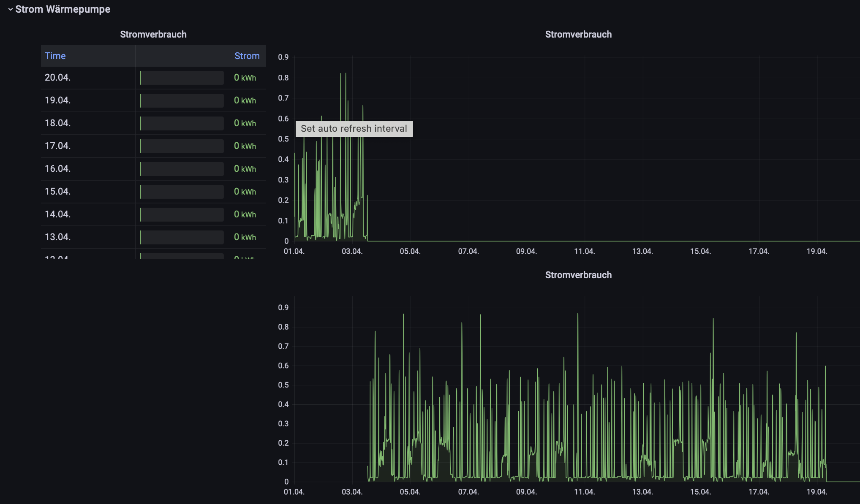Select the 20.04. date cell
This screenshot has width=860, height=504.
58,78
